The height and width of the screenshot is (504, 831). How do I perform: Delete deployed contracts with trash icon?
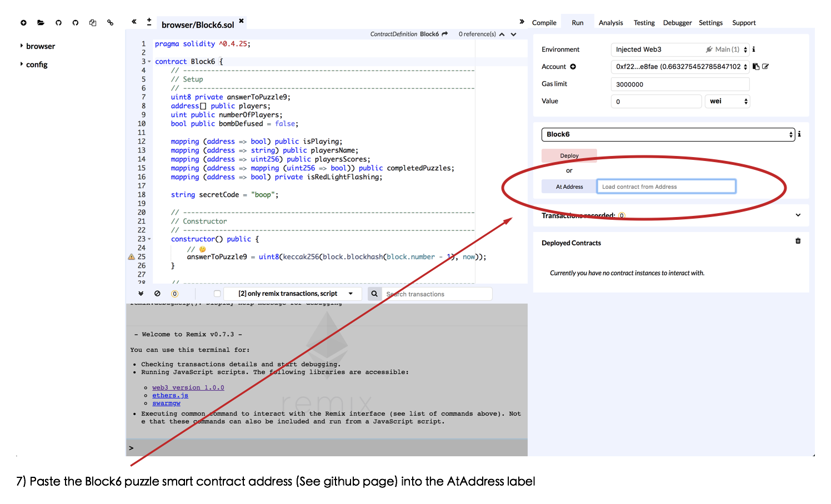click(x=798, y=241)
